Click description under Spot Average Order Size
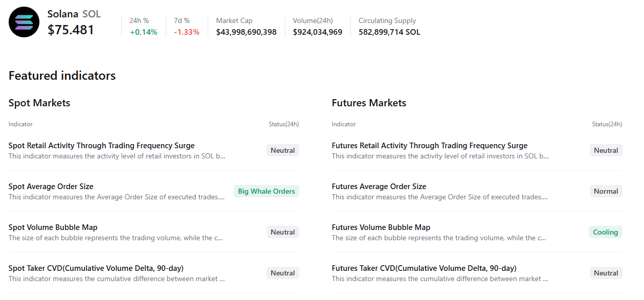The image size is (644, 300). (117, 197)
